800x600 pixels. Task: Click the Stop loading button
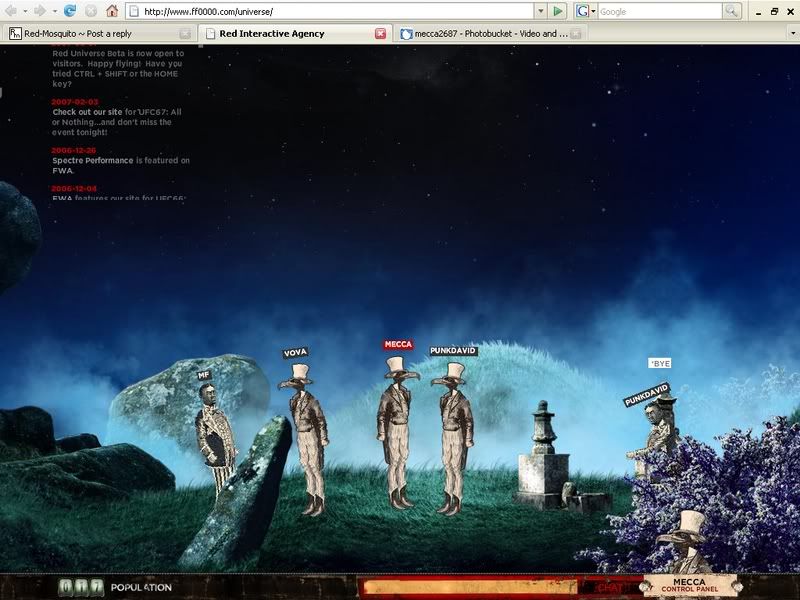(91, 11)
